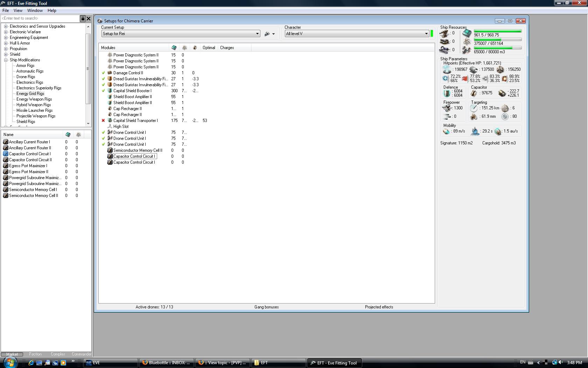This screenshot has width=588, height=368.
Task: Select Egress Port Maximizer II in list
Action: [29, 172]
